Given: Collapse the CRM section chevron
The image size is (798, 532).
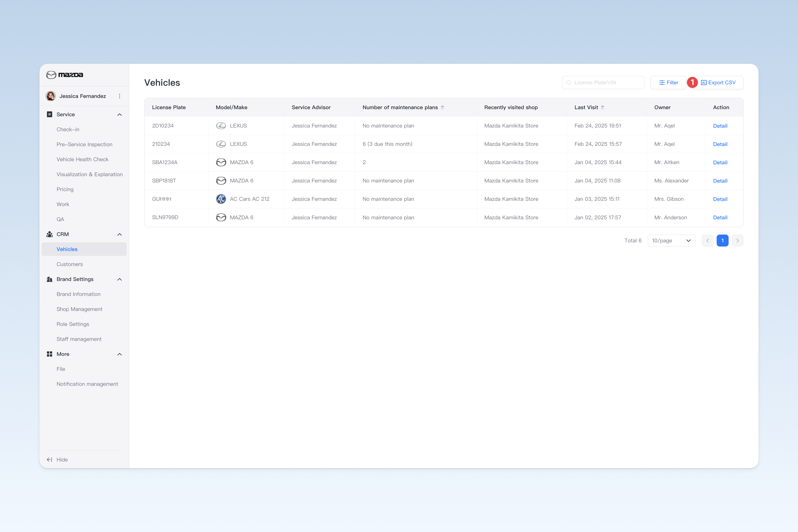Looking at the screenshot, I should pyautogui.click(x=119, y=234).
